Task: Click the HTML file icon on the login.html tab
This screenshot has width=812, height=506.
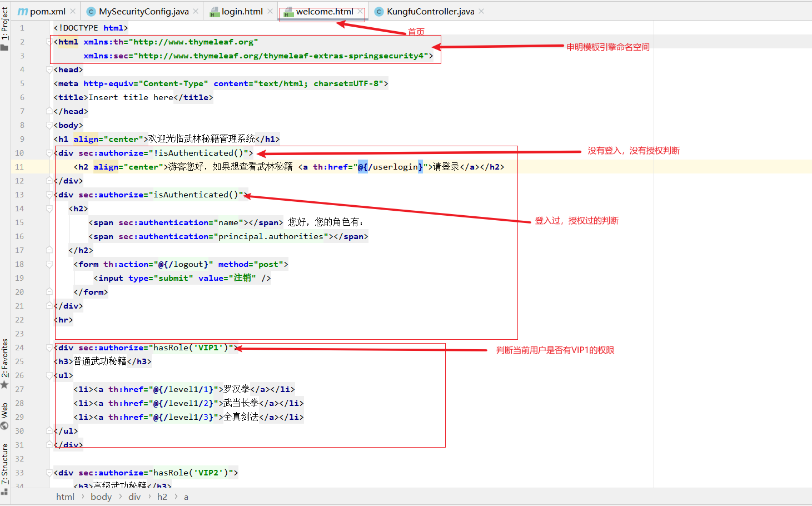Action: click(x=215, y=12)
